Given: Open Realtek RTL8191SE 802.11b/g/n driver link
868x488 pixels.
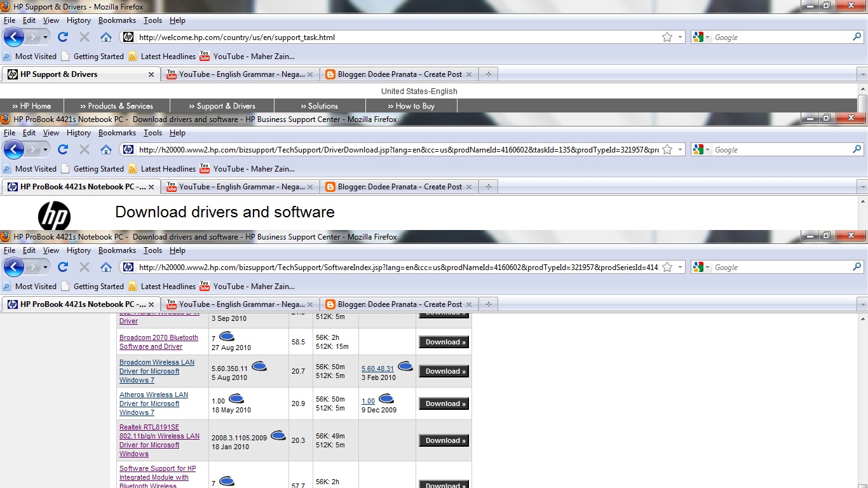Looking at the screenshot, I should [x=159, y=440].
